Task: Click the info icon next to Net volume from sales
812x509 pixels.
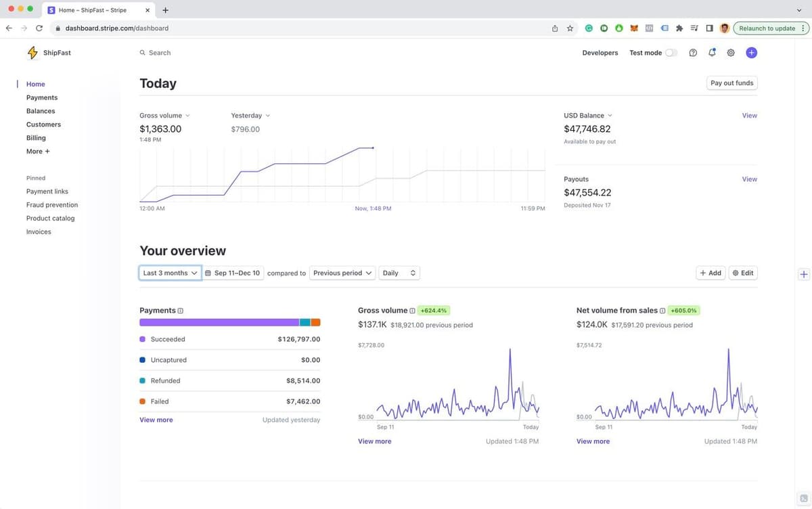Action: [x=662, y=311]
